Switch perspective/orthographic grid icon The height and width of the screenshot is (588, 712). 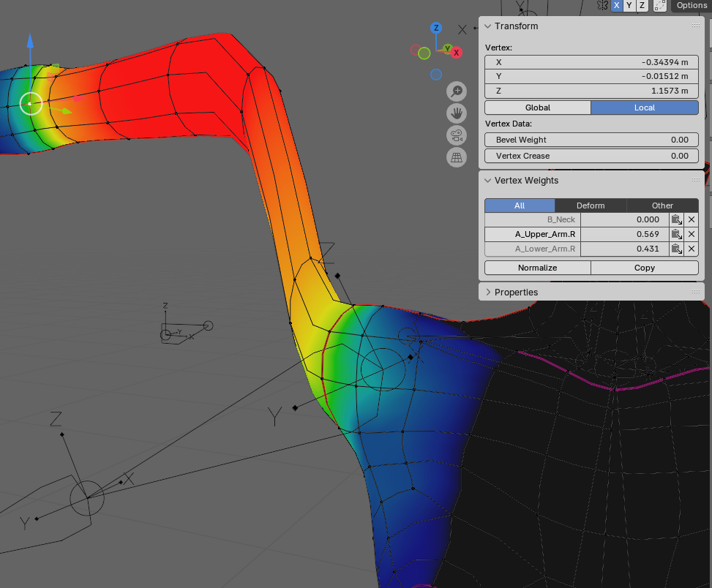[x=457, y=157]
